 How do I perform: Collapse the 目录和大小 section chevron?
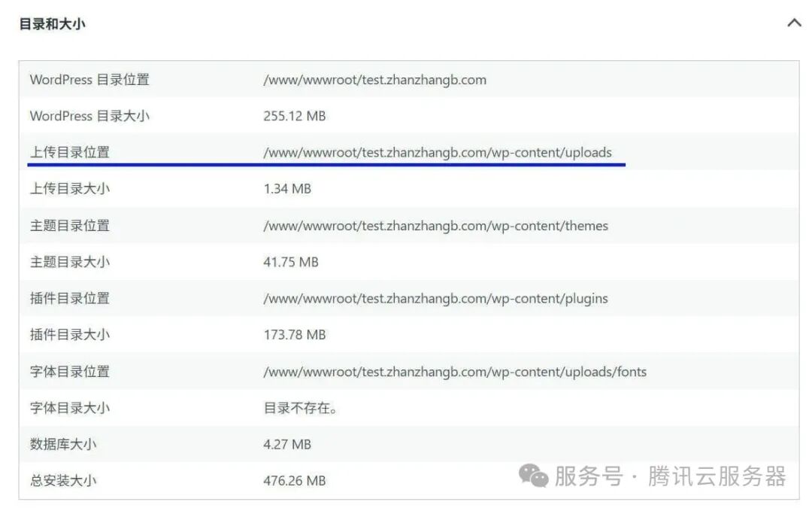[x=794, y=23]
